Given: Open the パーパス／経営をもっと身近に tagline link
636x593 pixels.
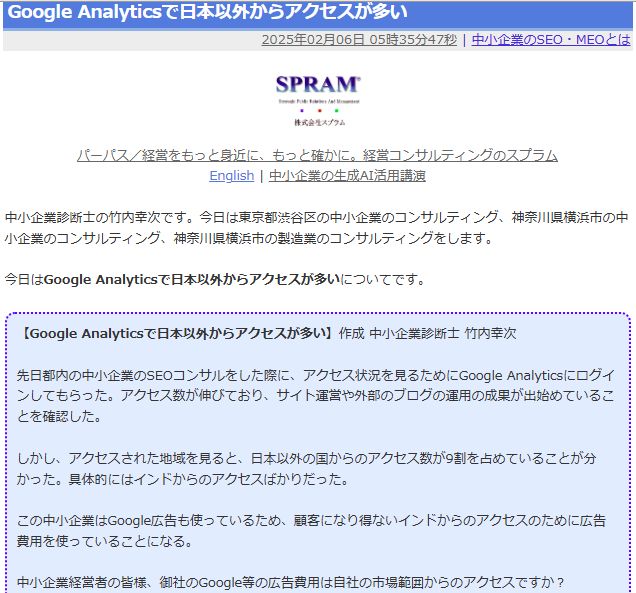Looking at the screenshot, I should click(x=318, y=155).
